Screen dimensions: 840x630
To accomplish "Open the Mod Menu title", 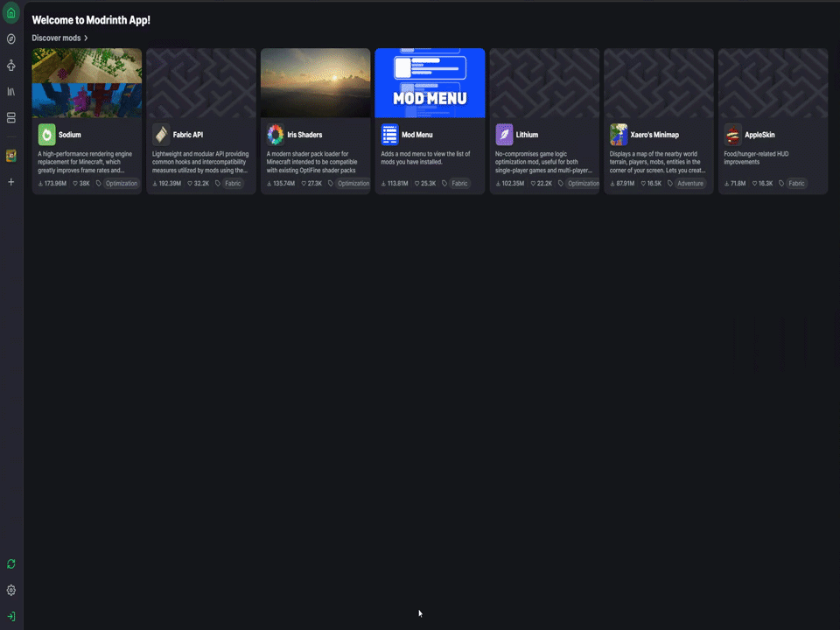I will click(x=416, y=135).
